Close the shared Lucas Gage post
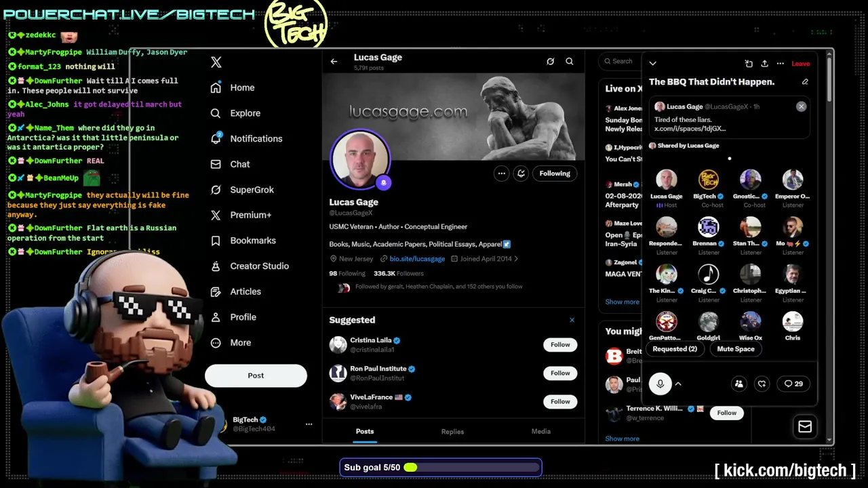Image resolution: width=868 pixels, height=488 pixels. pyautogui.click(x=801, y=106)
